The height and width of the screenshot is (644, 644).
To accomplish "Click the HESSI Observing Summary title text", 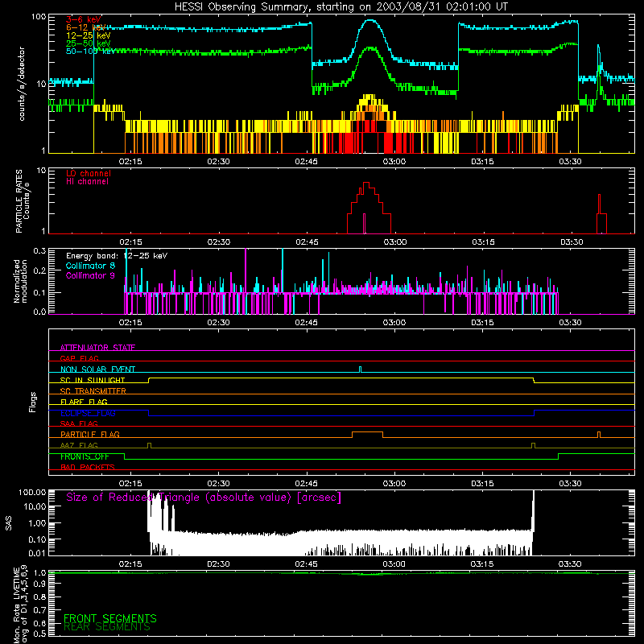I will click(x=341, y=6).
